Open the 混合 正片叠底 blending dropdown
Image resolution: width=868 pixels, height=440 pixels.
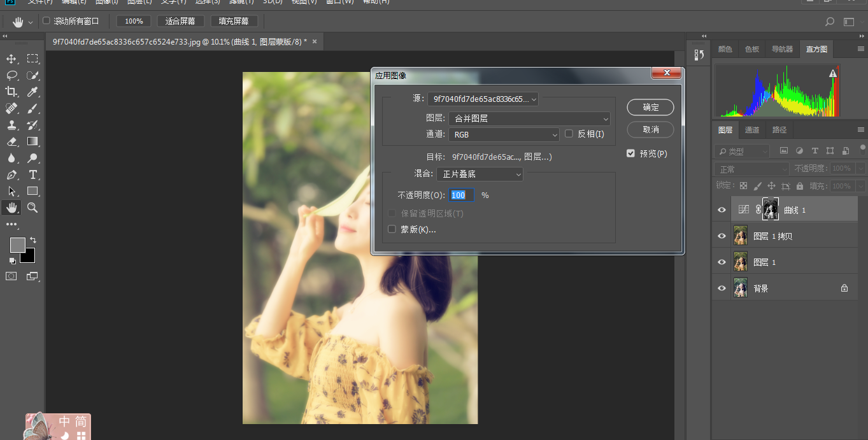click(x=480, y=174)
